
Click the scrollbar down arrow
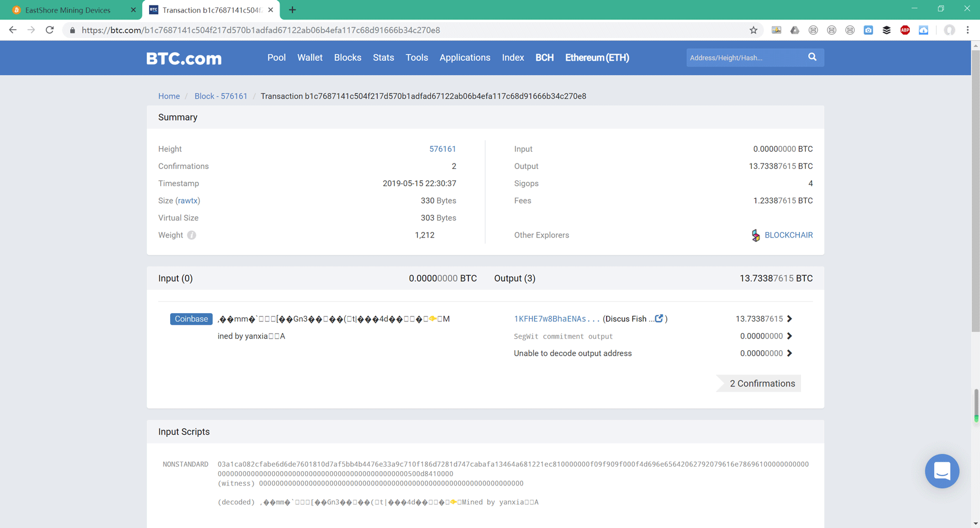976,523
